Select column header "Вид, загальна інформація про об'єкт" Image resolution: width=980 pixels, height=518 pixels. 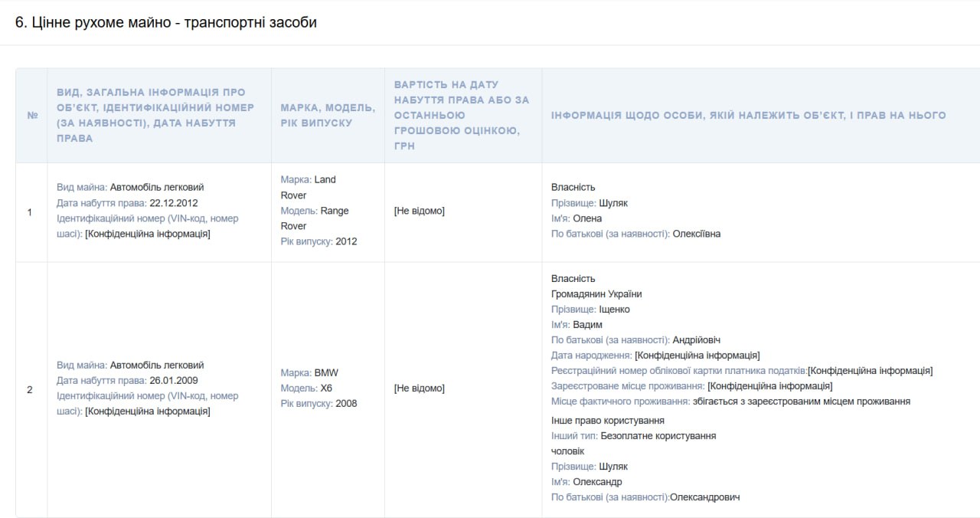click(156, 116)
